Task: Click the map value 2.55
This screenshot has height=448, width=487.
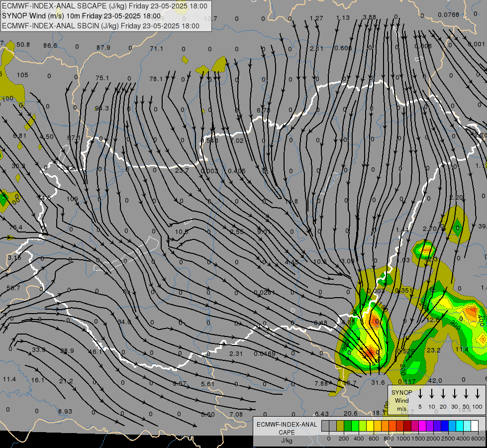Action: 237,231
